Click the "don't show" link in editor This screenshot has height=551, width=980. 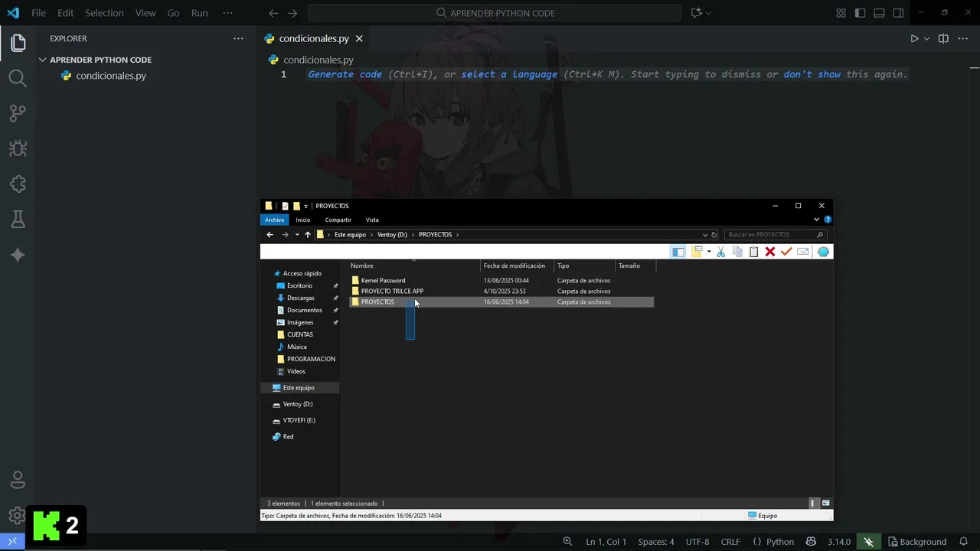coord(812,74)
